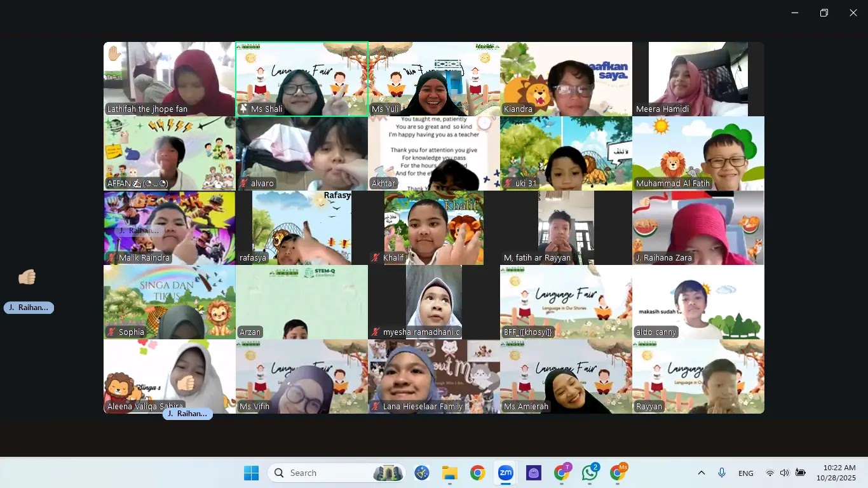Viewport: 868px width, 488px height.
Task: Open the Windows Start menu
Action: coord(251,473)
